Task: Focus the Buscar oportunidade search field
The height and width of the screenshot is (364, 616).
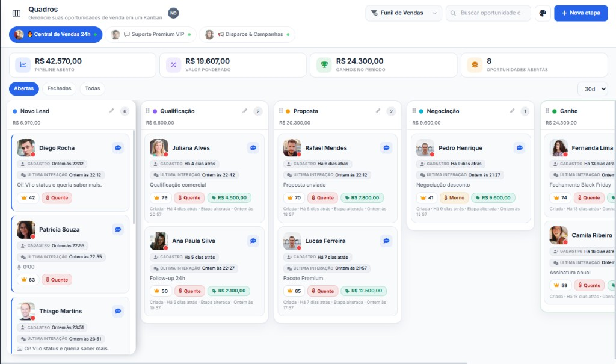Action: (x=488, y=13)
